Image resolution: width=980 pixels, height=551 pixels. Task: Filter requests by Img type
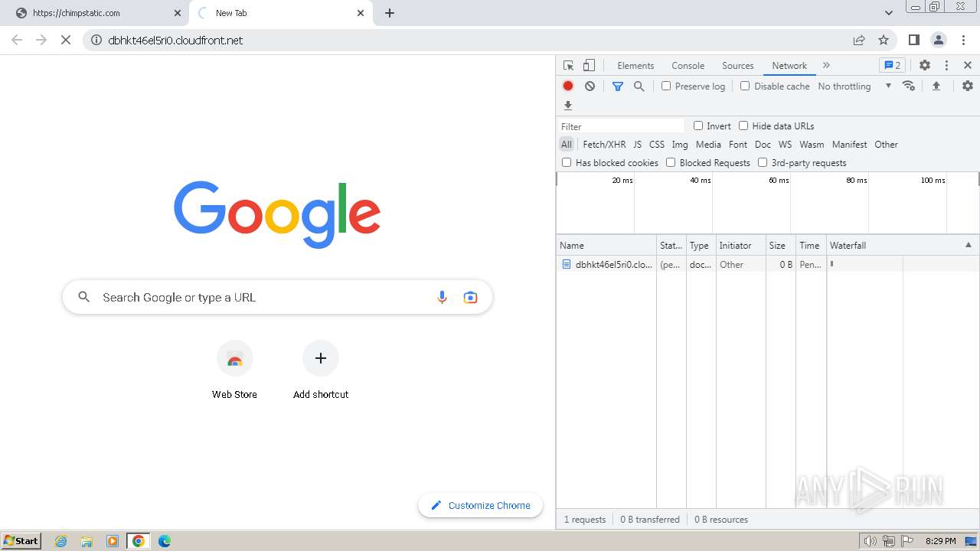(x=680, y=144)
